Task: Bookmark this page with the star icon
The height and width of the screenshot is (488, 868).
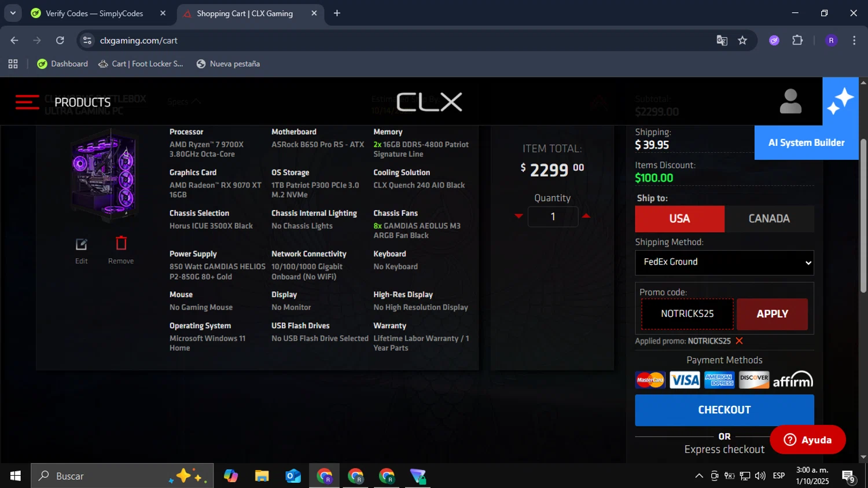Action: coord(742,41)
